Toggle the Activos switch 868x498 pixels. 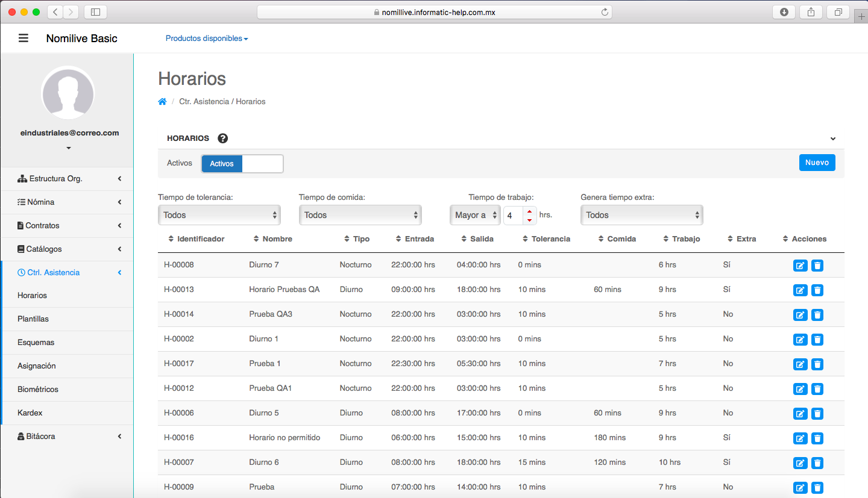pos(242,164)
